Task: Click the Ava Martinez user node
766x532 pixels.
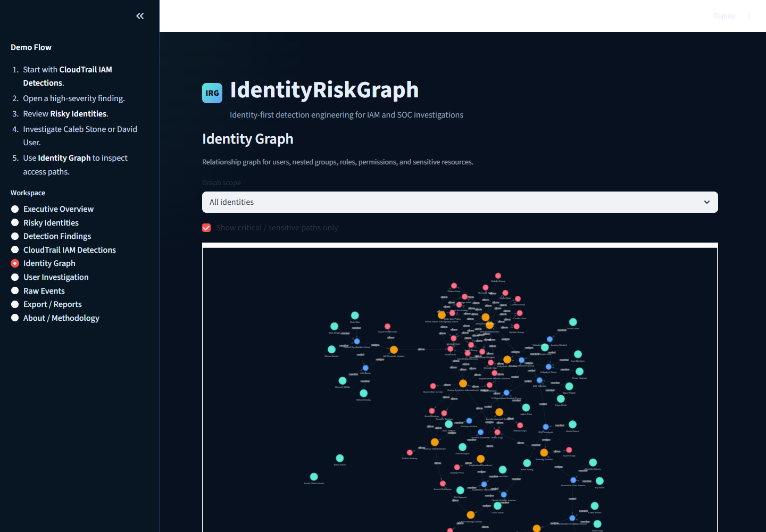Action: pyautogui.click(x=578, y=354)
